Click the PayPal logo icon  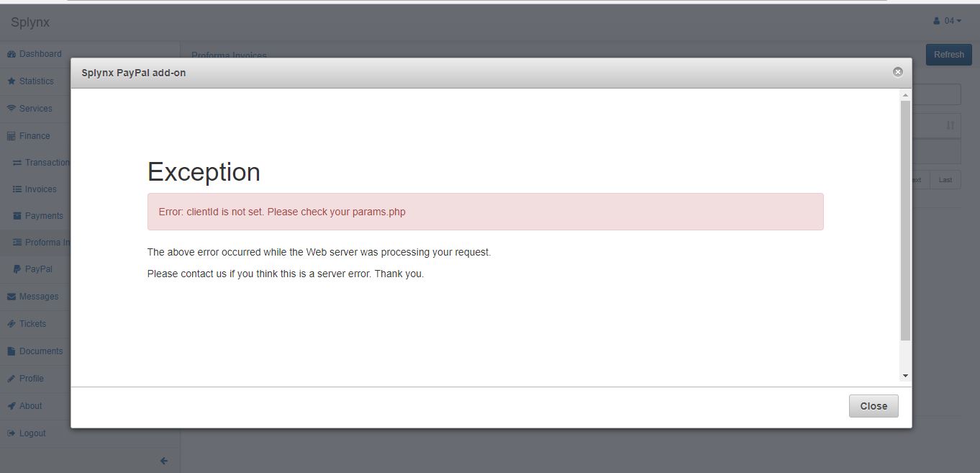[x=17, y=269]
